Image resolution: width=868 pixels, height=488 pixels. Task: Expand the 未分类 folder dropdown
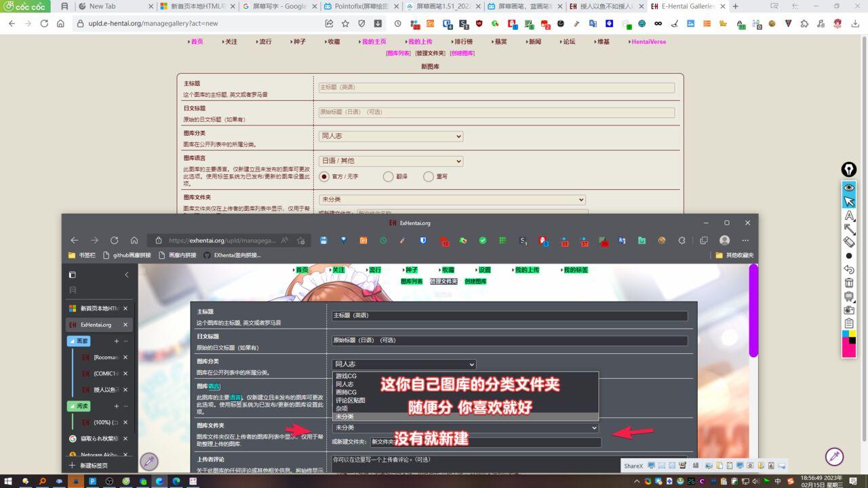pos(452,200)
